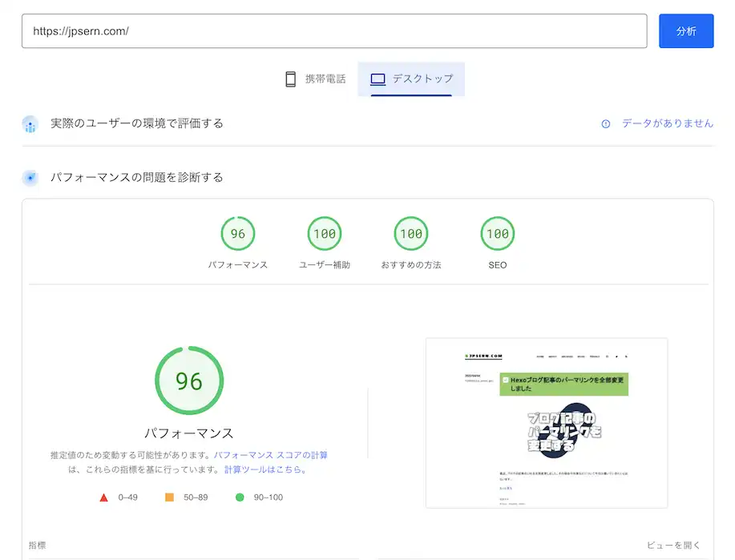Open the 100 SEO score circle

(497, 233)
